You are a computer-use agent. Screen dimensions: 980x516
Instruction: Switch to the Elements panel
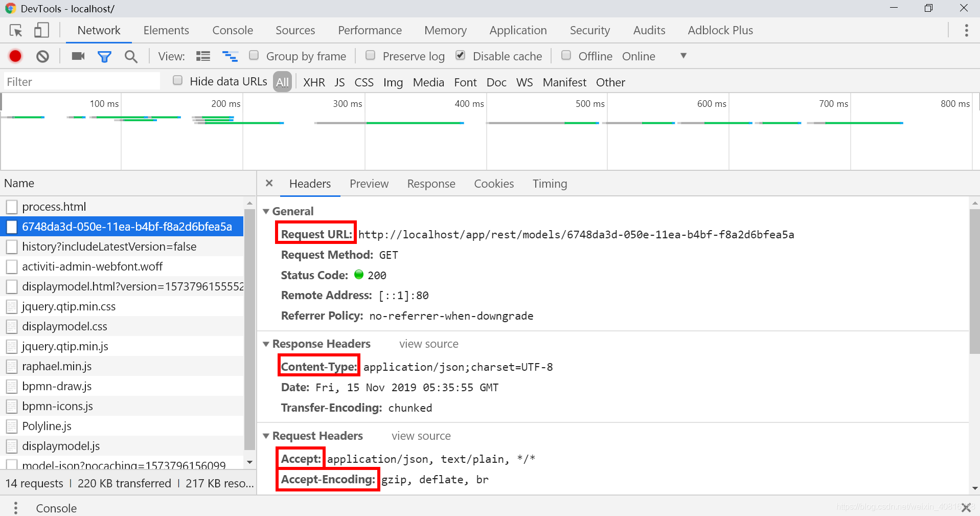tap(166, 30)
